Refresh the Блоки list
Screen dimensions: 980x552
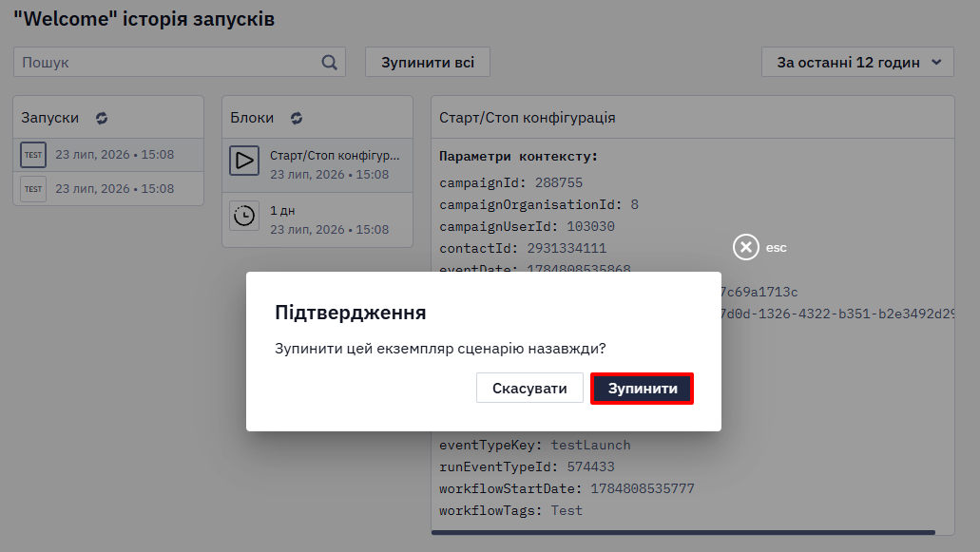297,118
